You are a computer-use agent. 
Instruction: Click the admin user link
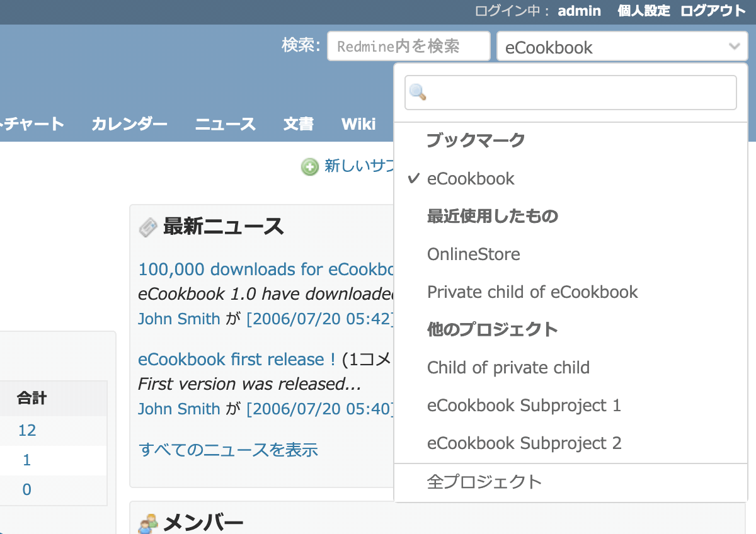[x=579, y=11]
